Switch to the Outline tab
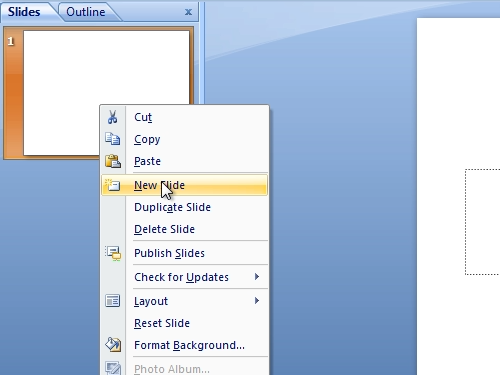 (86, 12)
